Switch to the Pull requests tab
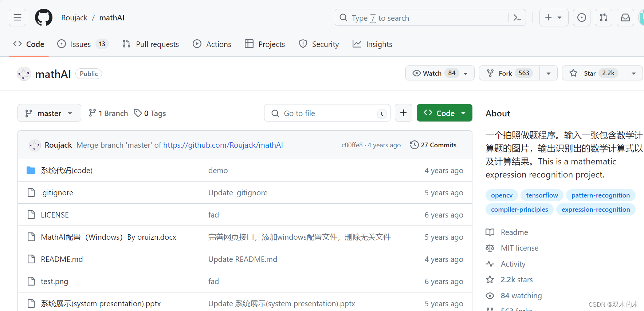644x311 pixels. (151, 44)
